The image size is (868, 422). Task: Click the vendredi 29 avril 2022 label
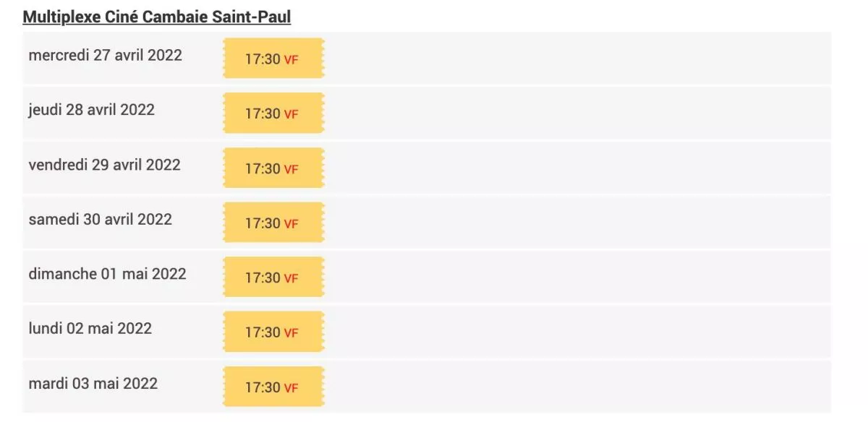pos(105,165)
